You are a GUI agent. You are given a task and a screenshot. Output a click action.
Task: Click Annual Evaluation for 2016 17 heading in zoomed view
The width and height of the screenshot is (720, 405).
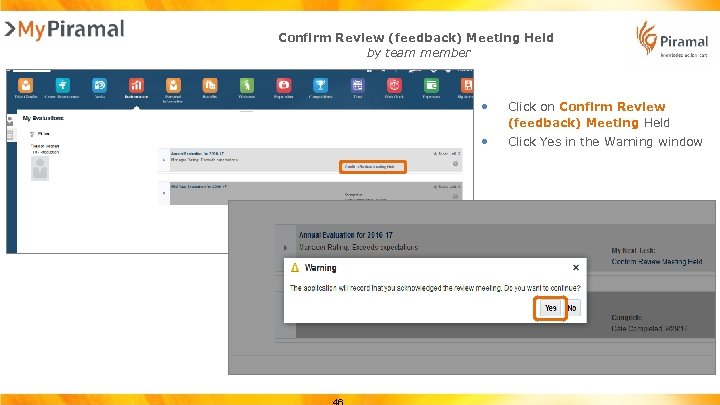click(x=346, y=235)
